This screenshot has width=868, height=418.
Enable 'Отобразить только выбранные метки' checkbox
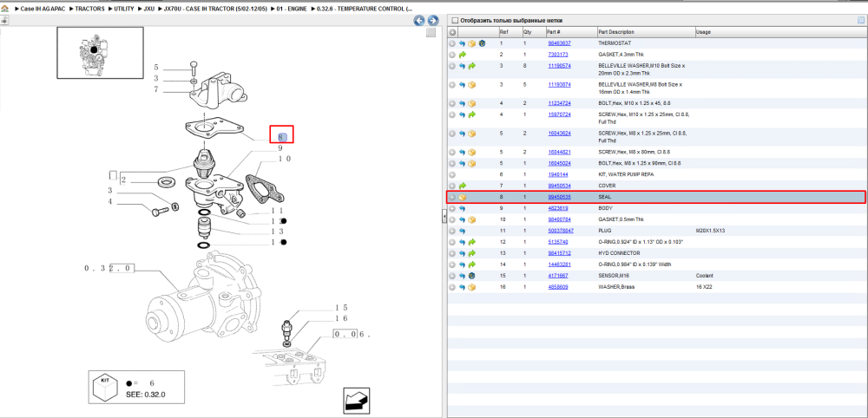(x=455, y=21)
